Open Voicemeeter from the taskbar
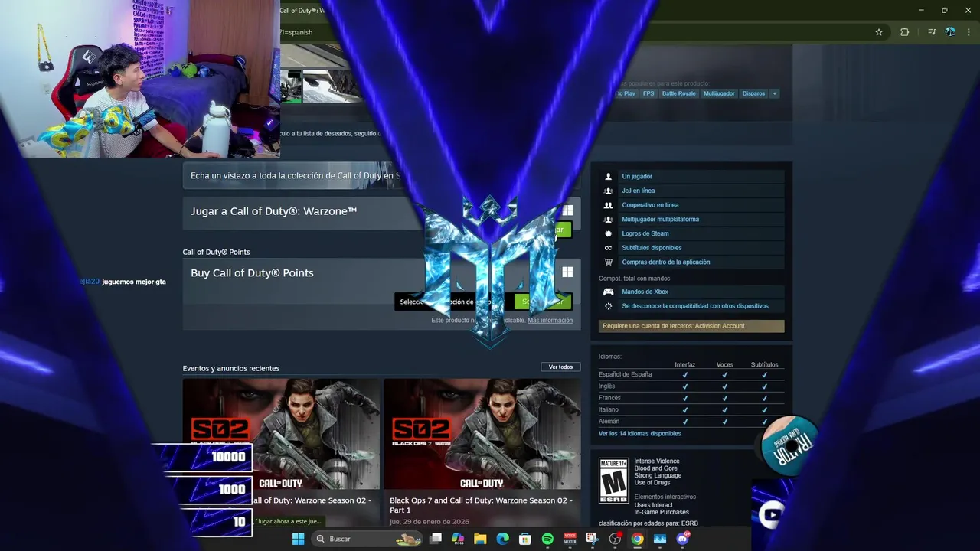The height and width of the screenshot is (551, 980). pos(570,539)
